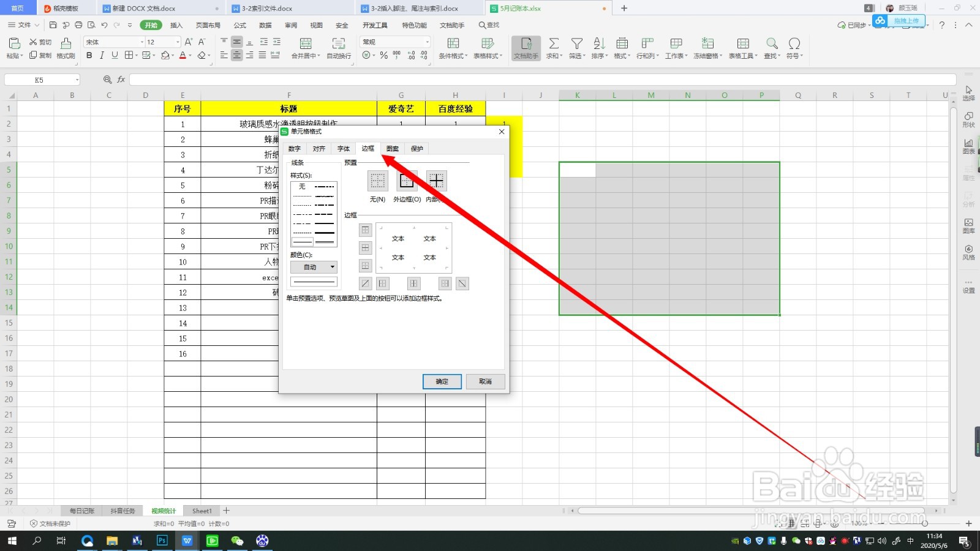
Task: Click the 工作表 icon
Action: point(676,43)
